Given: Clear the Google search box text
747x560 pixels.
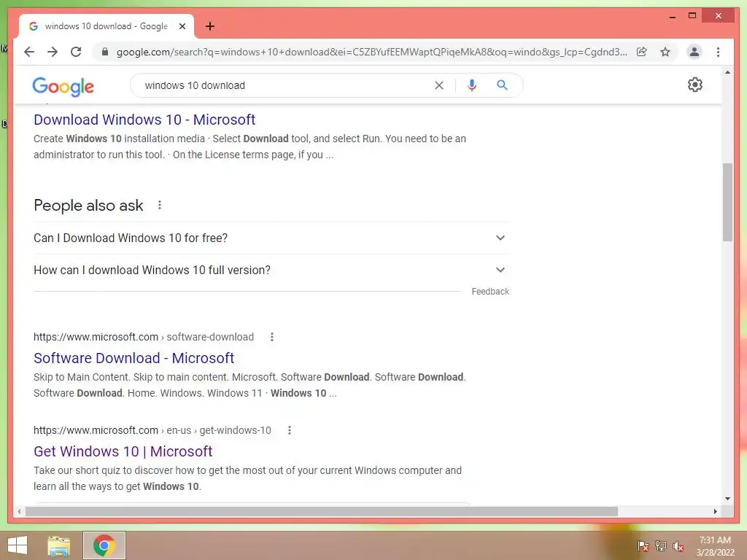Looking at the screenshot, I should tap(438, 85).
